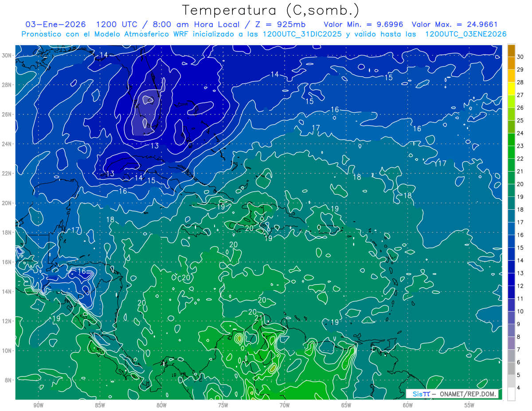This screenshot has width=532, height=411.
Task: Click the colorbar swatch above the 30 label
Action: click(511, 51)
